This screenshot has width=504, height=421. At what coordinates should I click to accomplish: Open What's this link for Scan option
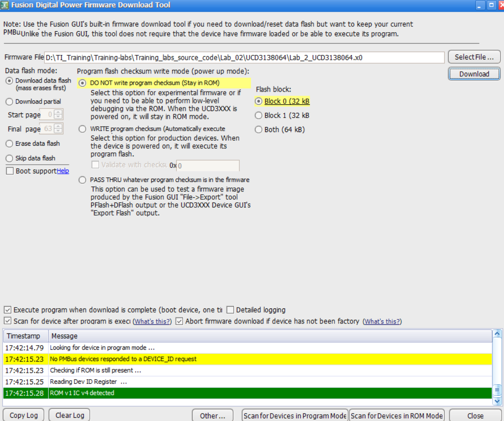[152, 321]
